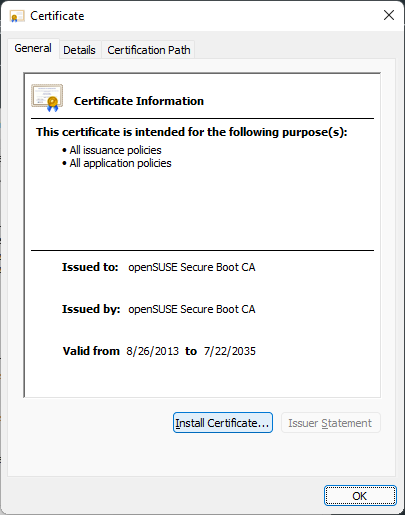
Task: Select the All application policies entry
Action: click(x=120, y=163)
